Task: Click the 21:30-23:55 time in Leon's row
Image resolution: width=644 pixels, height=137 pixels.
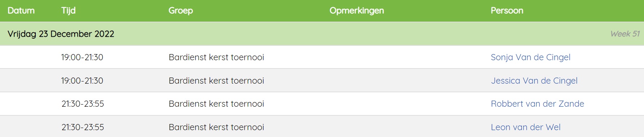Action: click(83, 127)
